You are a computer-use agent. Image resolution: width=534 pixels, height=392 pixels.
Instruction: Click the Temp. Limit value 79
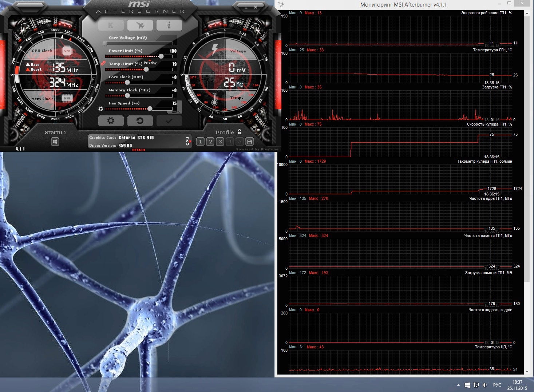click(x=174, y=64)
